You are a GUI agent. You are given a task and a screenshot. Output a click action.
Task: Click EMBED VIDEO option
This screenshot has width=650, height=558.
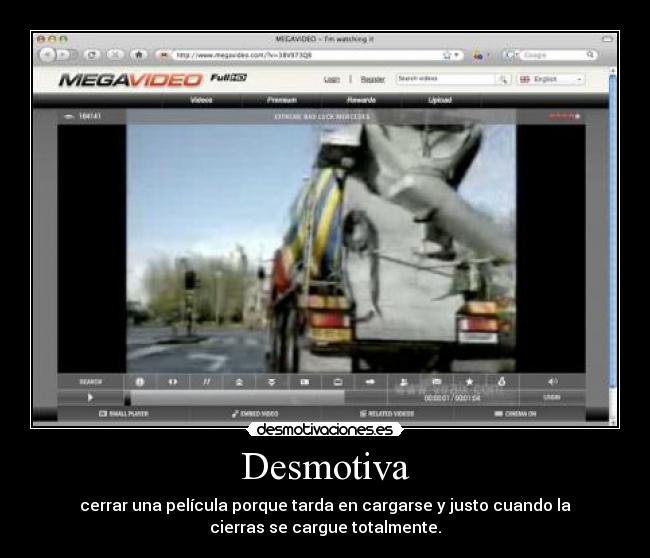pyautogui.click(x=255, y=414)
